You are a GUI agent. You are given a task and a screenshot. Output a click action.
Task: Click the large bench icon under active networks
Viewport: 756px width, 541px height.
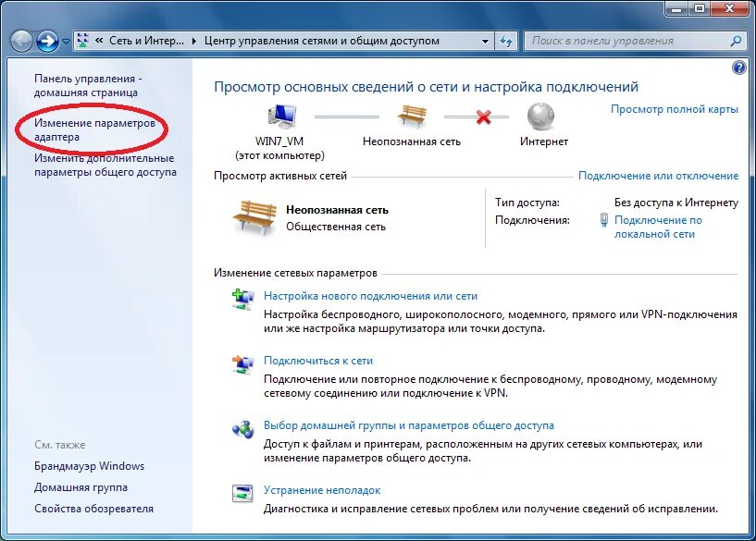tap(254, 216)
